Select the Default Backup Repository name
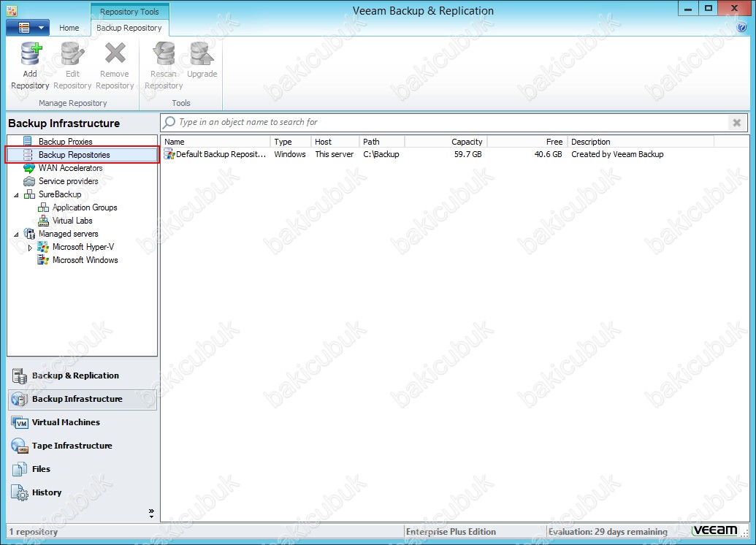 coord(221,154)
